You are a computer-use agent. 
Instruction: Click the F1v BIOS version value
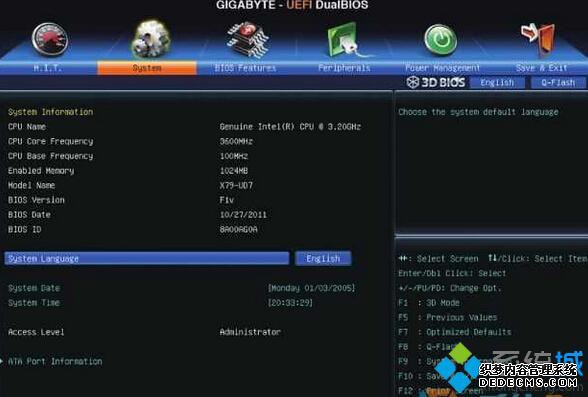(x=226, y=200)
